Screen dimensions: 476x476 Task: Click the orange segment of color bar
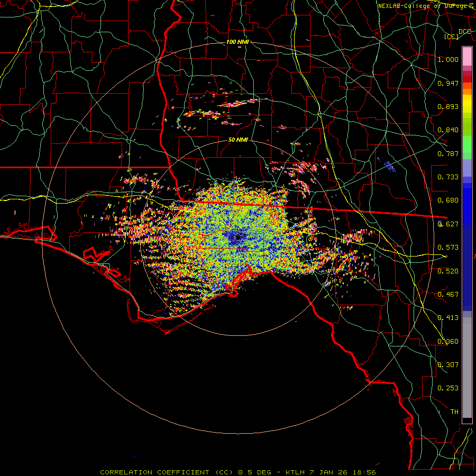[x=467, y=89]
